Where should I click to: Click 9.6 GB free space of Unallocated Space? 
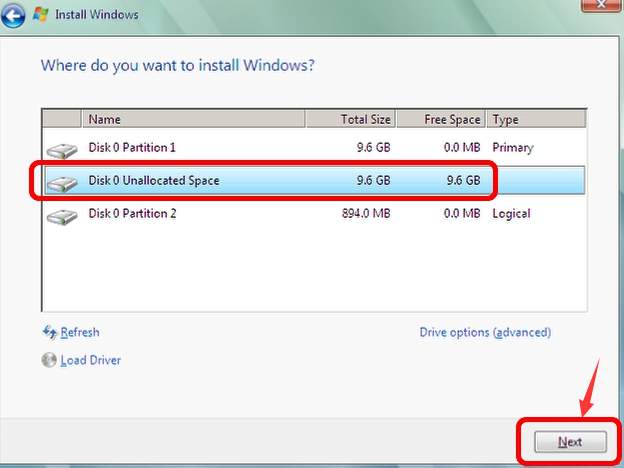point(464,180)
